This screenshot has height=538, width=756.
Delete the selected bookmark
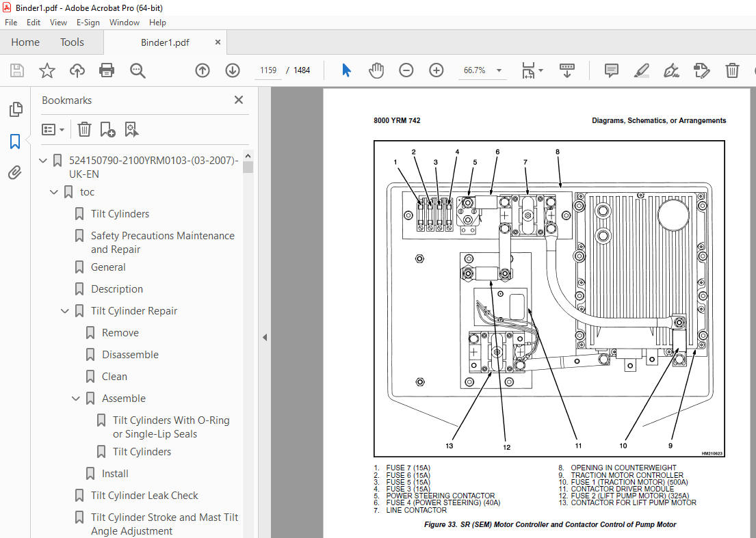(x=84, y=130)
